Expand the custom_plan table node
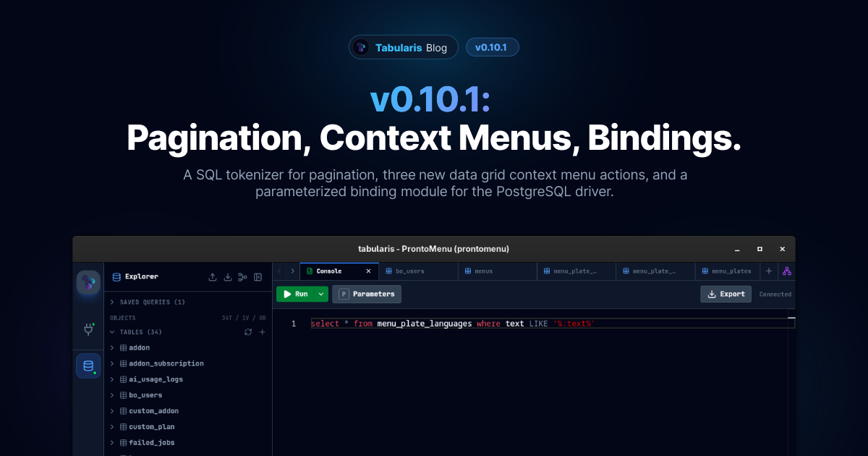Screen dimensions: 868x456 tap(112, 427)
